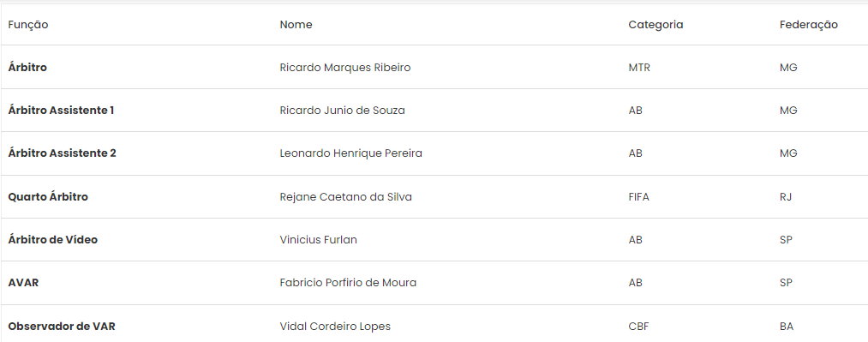This screenshot has width=868, height=342.
Task: Click the Árbitro role cell
Action: (x=27, y=67)
